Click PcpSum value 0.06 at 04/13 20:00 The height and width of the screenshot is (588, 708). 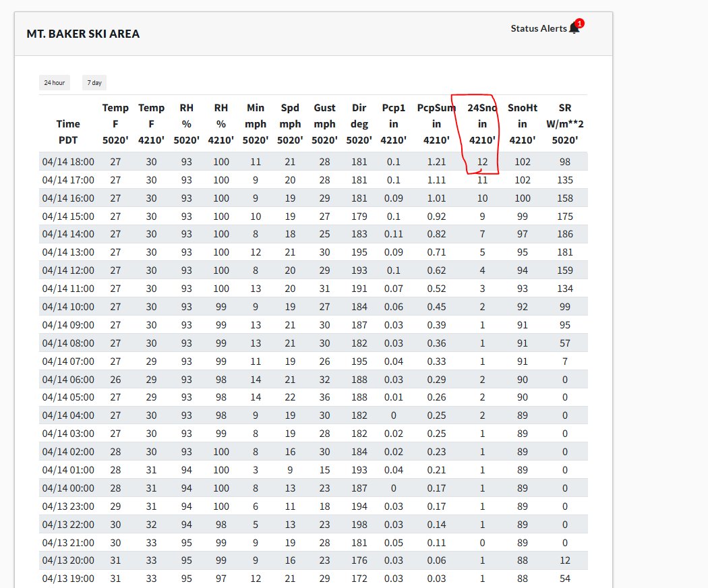tap(436, 560)
